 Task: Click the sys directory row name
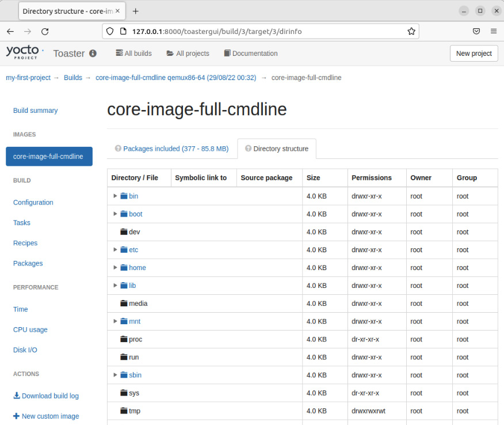[x=134, y=393]
